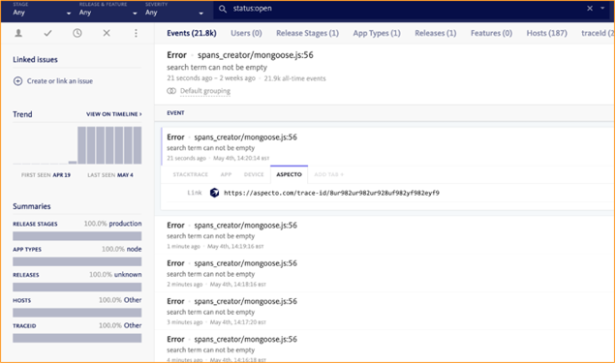Click the search magnifier icon

click(x=223, y=9)
